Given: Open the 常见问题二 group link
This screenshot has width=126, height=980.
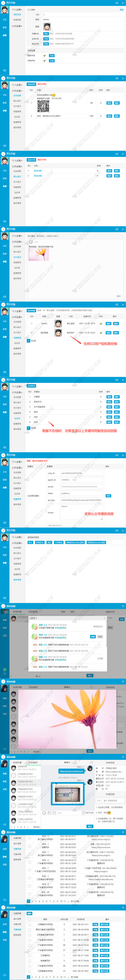Looking at the screenshot, I should click(x=39, y=176).
